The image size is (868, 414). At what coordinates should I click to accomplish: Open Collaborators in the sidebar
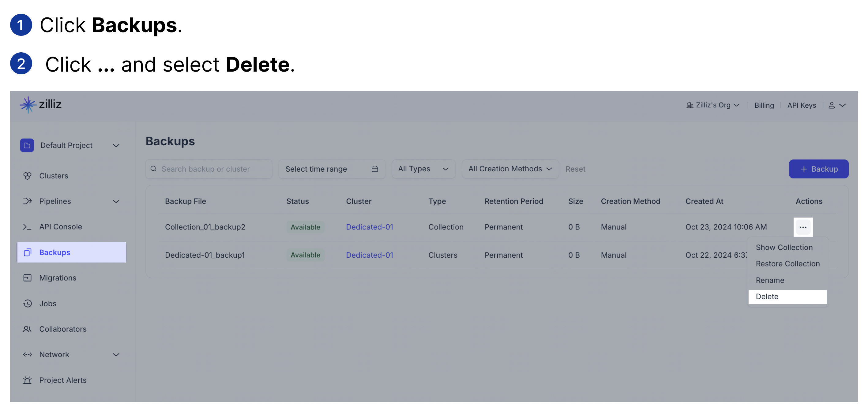(x=71, y=330)
